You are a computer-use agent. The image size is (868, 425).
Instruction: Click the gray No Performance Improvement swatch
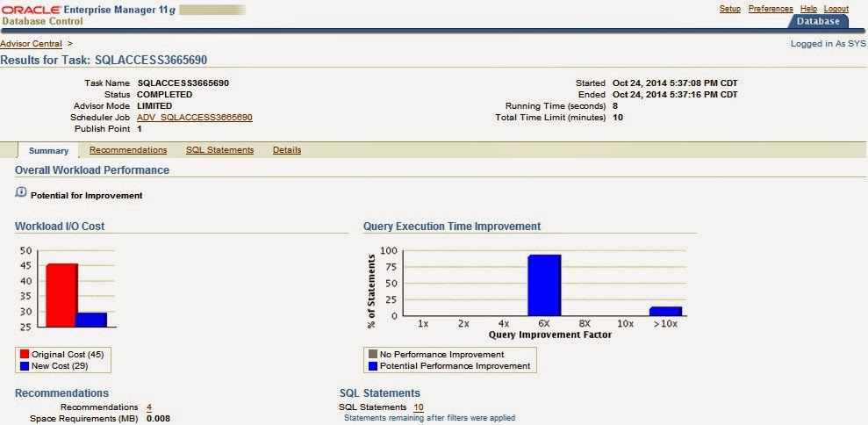(x=372, y=354)
